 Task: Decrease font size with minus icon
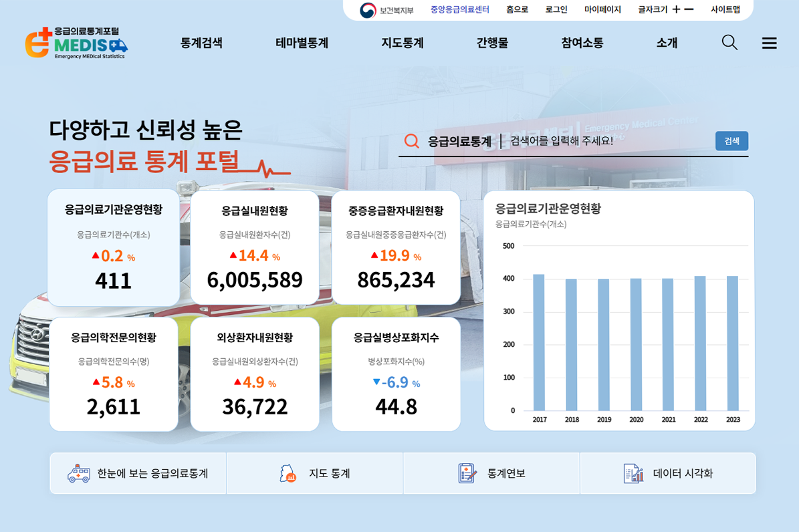pos(689,9)
